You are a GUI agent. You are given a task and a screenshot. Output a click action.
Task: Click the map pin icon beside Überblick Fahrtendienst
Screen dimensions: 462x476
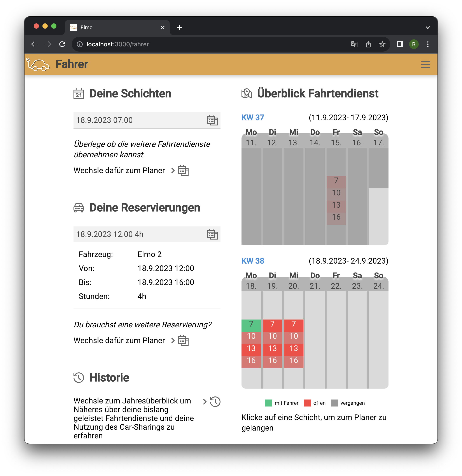pos(247,94)
